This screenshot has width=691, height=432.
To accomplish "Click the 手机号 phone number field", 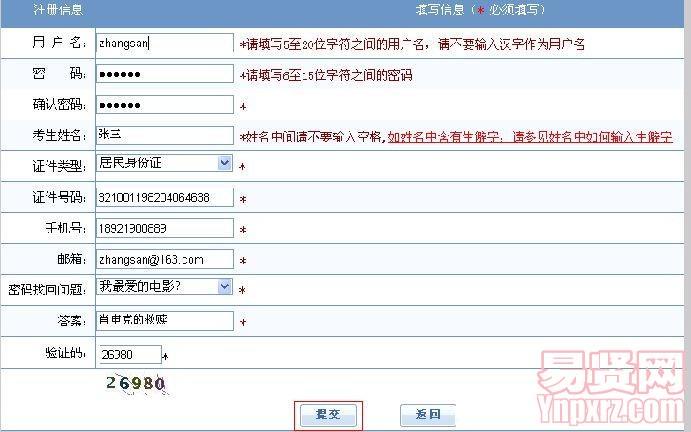I will tap(165, 228).
